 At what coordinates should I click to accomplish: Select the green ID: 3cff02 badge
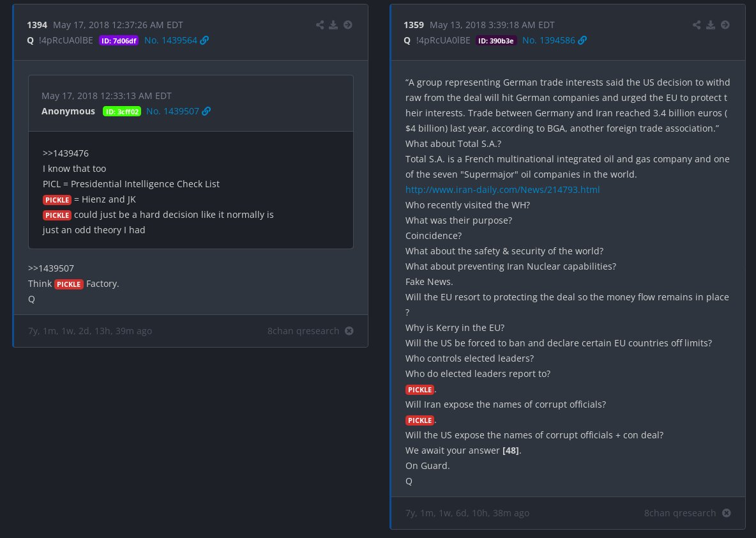tap(122, 112)
